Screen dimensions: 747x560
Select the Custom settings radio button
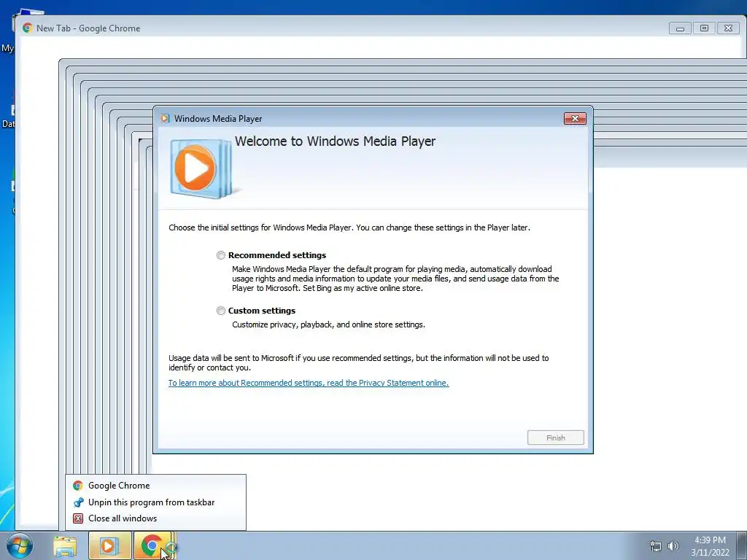pos(220,311)
